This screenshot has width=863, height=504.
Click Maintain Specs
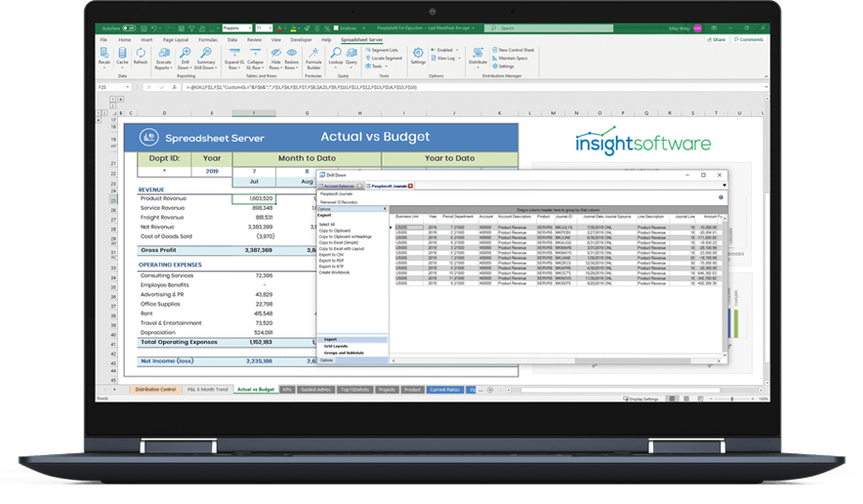point(510,58)
